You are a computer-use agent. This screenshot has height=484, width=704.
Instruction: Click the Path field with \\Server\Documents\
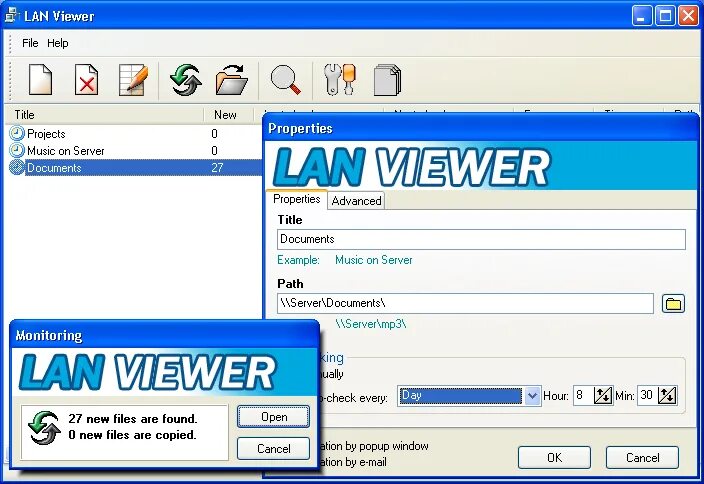[x=465, y=304]
